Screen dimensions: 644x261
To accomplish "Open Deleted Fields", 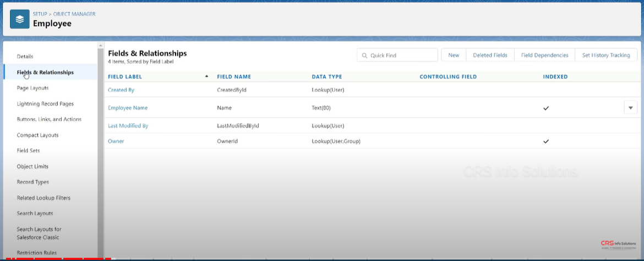I will pyautogui.click(x=490, y=55).
